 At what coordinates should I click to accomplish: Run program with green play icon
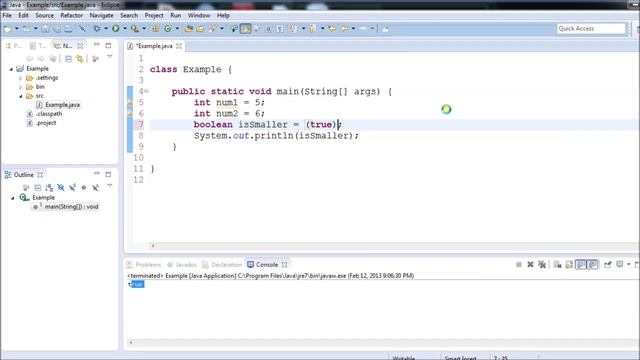click(116, 29)
